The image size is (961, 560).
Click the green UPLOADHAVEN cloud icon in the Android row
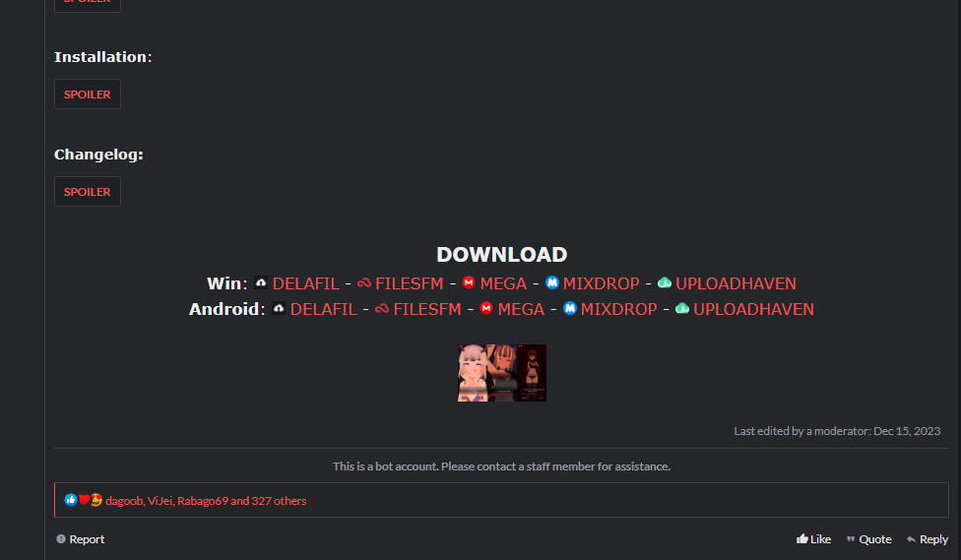click(682, 308)
